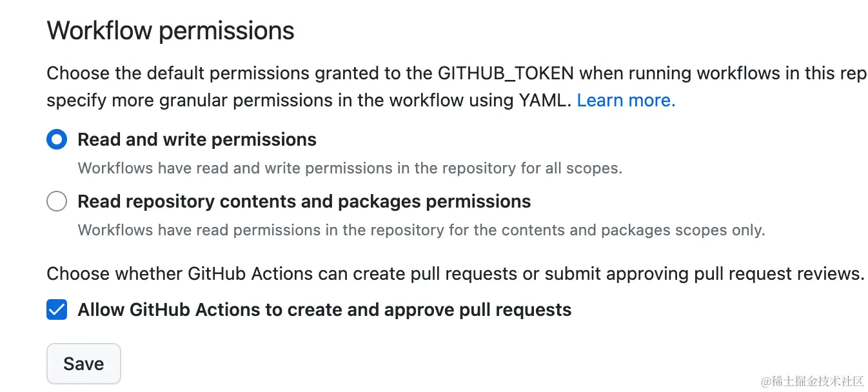Image resolution: width=868 pixels, height=392 pixels.
Task: Click the Save button
Action: click(x=84, y=364)
